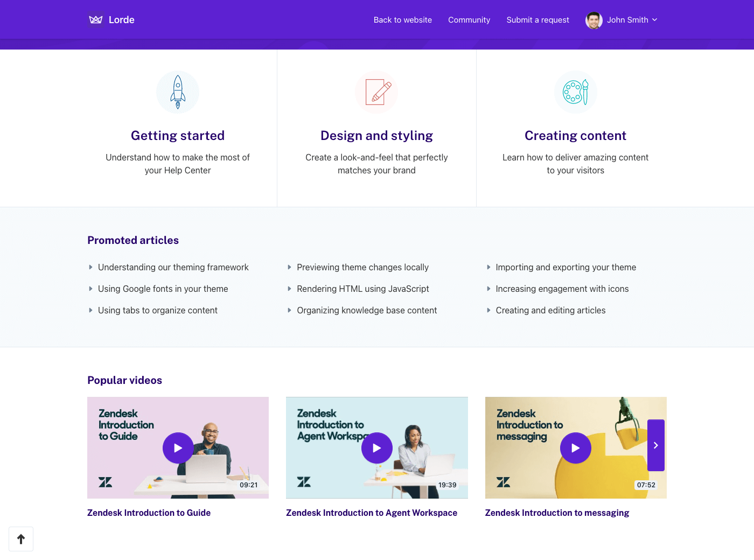The image size is (754, 560).
Task: Read Rendering HTML using JavaScript article
Action: pyautogui.click(x=363, y=289)
